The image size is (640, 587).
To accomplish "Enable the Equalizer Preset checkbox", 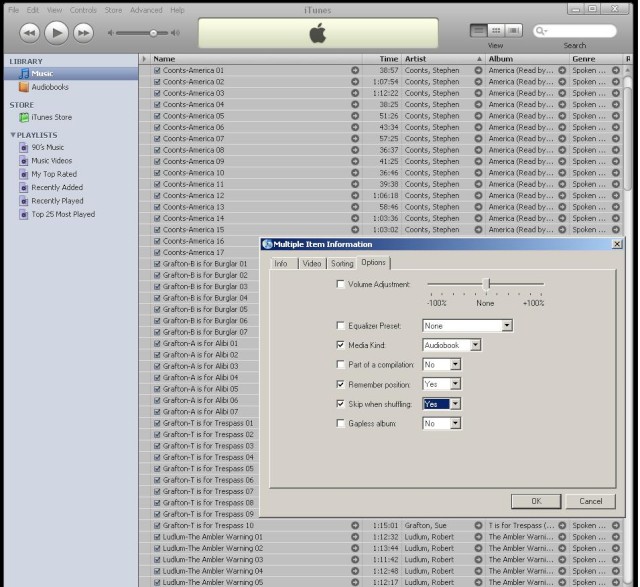I will point(340,325).
